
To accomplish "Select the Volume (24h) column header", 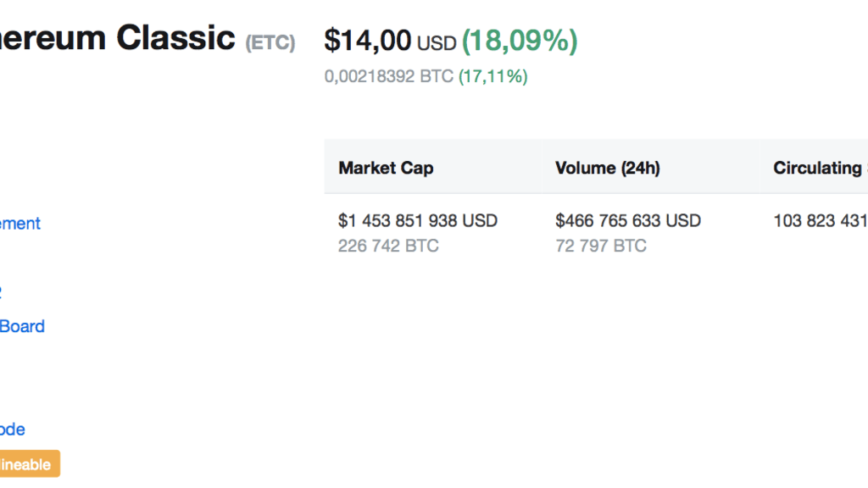I will coord(607,168).
